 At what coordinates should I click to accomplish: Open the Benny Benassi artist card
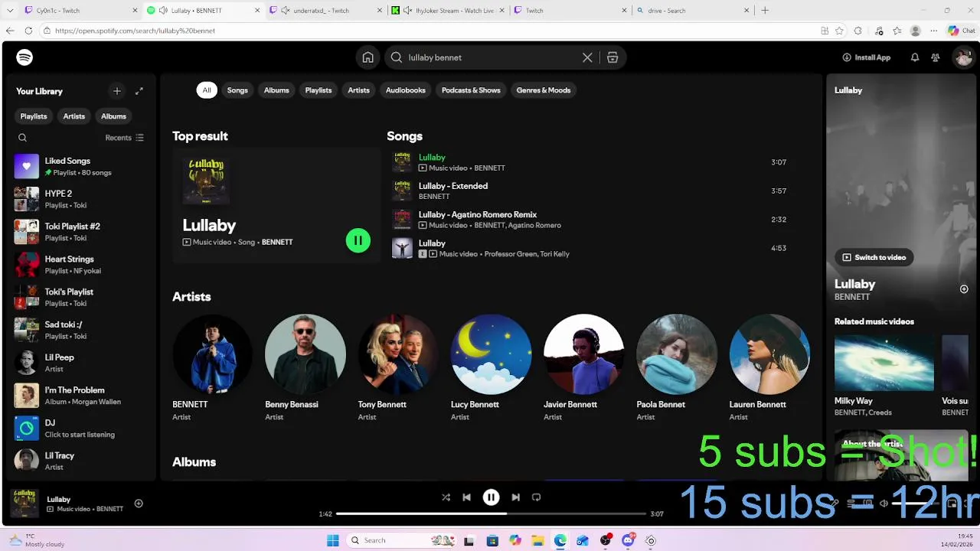coord(305,367)
